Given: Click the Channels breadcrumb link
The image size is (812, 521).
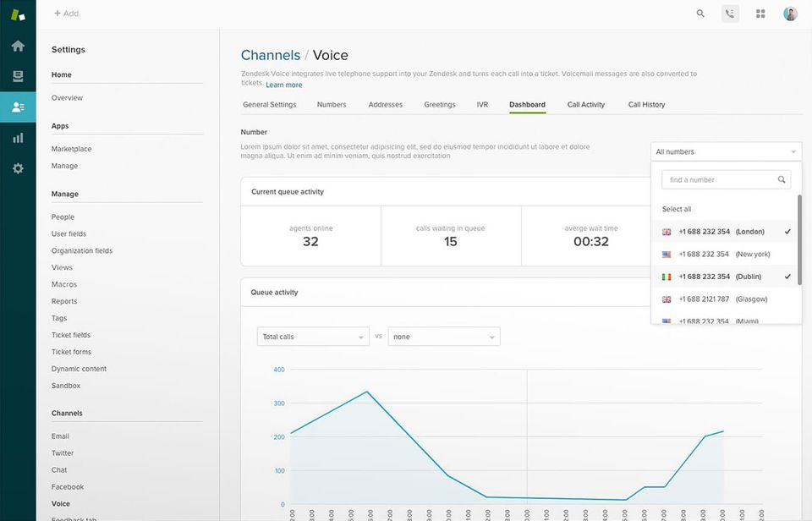Looking at the screenshot, I should (x=271, y=55).
